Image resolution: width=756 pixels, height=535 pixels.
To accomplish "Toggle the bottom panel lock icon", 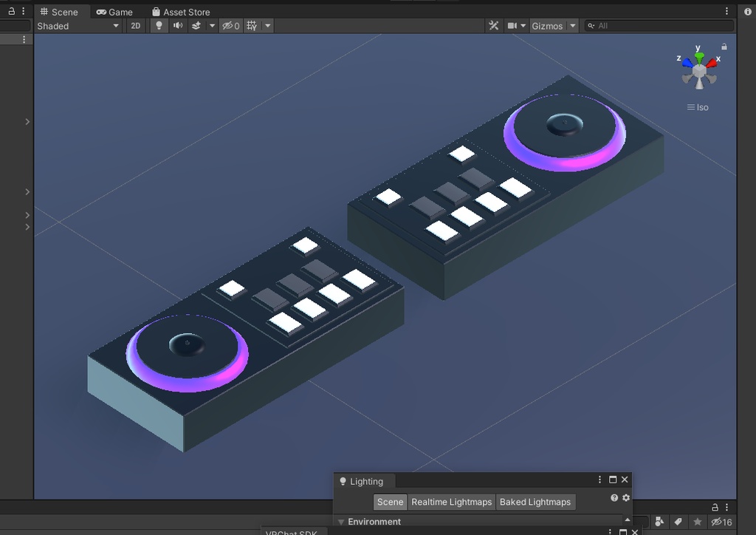I will (x=715, y=507).
